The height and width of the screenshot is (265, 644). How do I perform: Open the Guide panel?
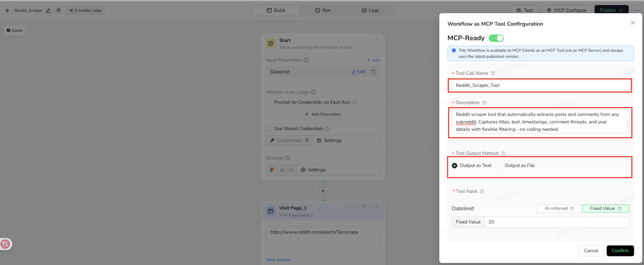(x=15, y=30)
